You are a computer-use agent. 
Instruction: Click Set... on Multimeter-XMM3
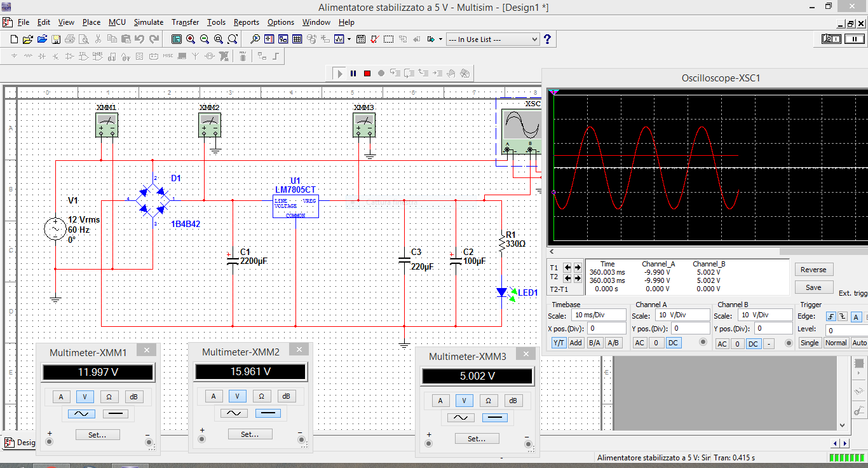point(477,439)
